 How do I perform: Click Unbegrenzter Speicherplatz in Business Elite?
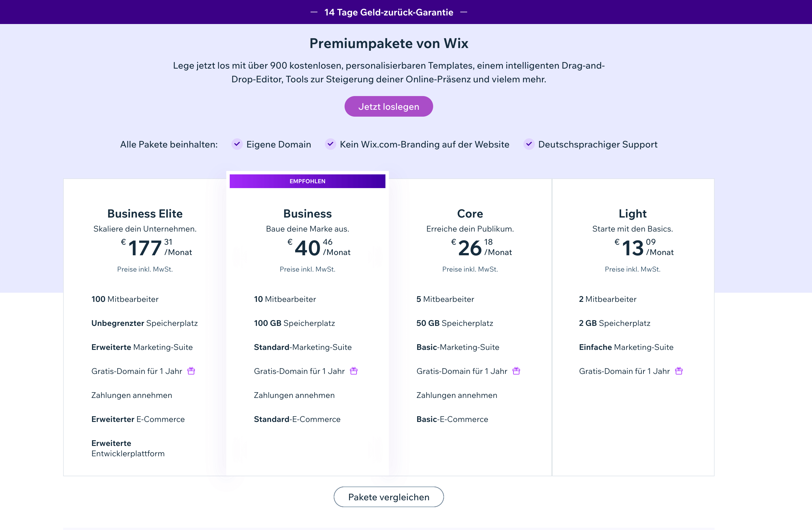pyautogui.click(x=144, y=323)
